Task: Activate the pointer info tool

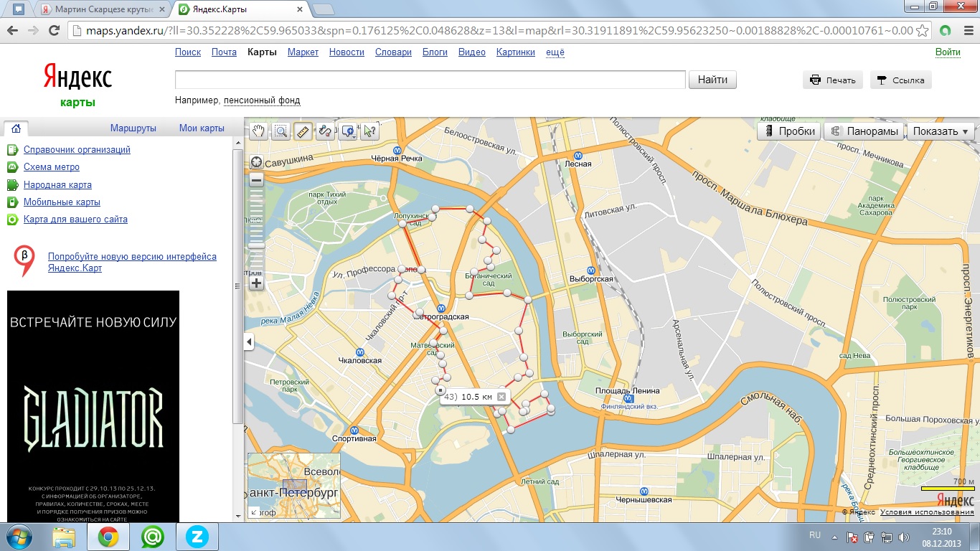Action: tap(370, 131)
